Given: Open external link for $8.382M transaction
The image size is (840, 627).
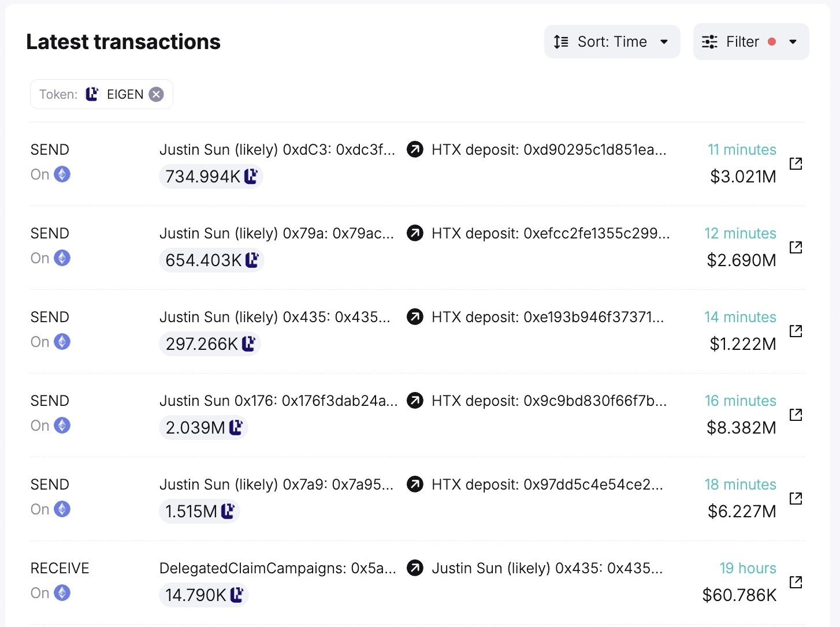Looking at the screenshot, I should pyautogui.click(x=796, y=415).
